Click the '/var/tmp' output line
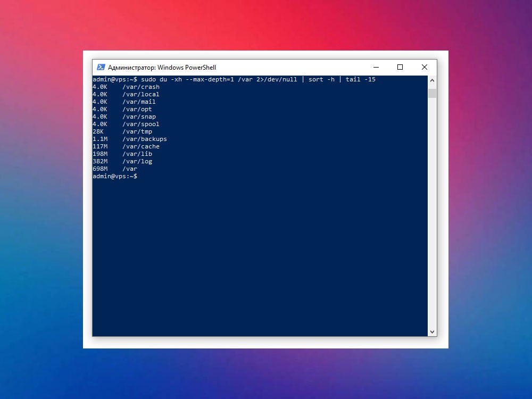Screen dimensions: 532x399 122,131
